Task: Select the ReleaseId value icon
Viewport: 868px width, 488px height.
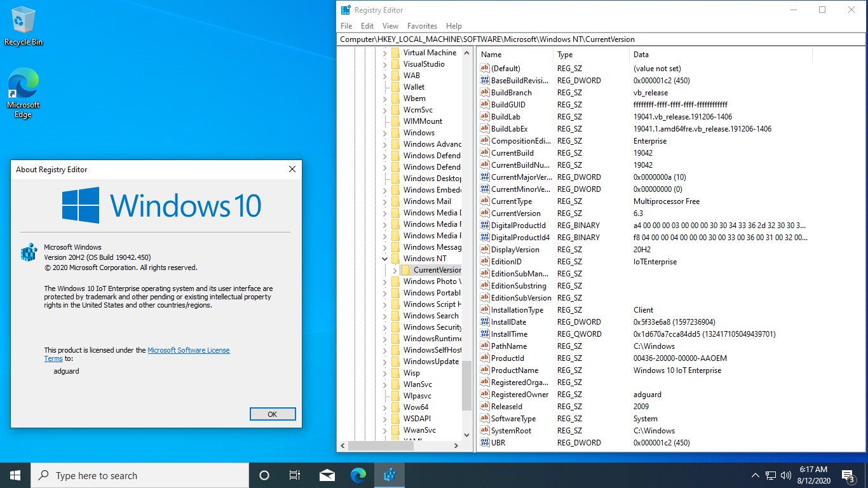Action: (485, 407)
